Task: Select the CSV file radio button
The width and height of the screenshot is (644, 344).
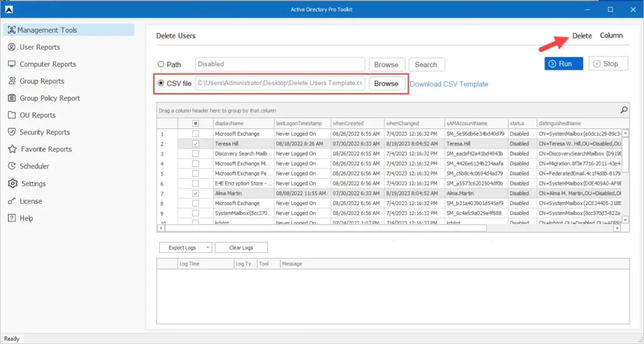Action: click(x=161, y=84)
